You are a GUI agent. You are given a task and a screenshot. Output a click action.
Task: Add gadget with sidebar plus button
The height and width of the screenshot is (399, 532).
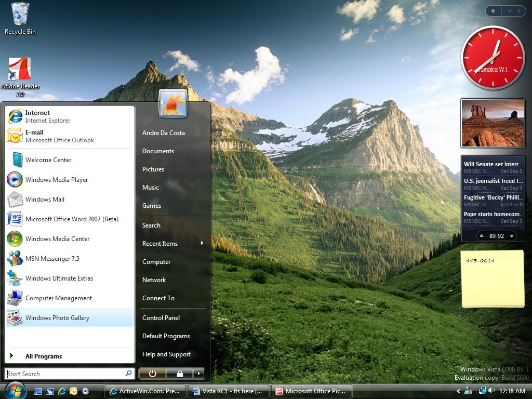493,11
